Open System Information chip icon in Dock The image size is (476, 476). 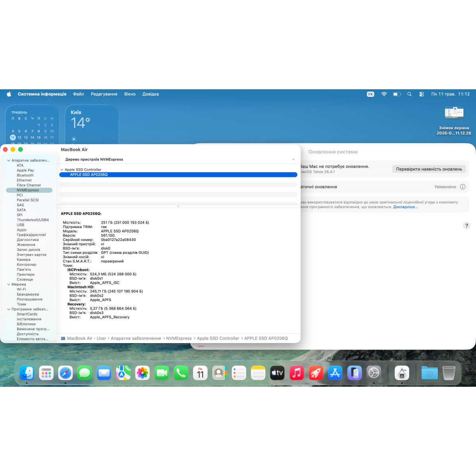pyautogui.click(x=402, y=373)
